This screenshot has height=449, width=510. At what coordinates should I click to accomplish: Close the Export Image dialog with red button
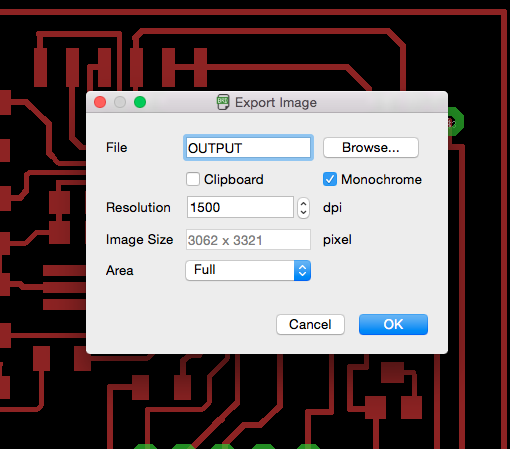coord(100,102)
